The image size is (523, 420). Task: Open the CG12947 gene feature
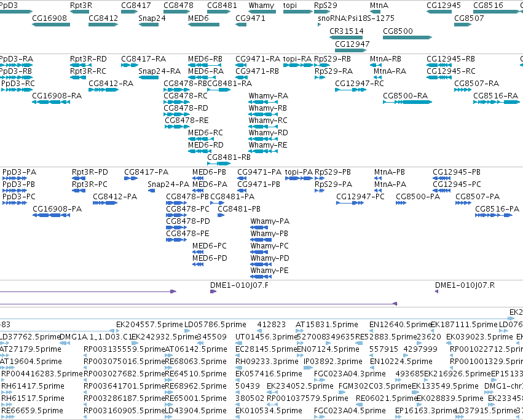click(x=350, y=50)
